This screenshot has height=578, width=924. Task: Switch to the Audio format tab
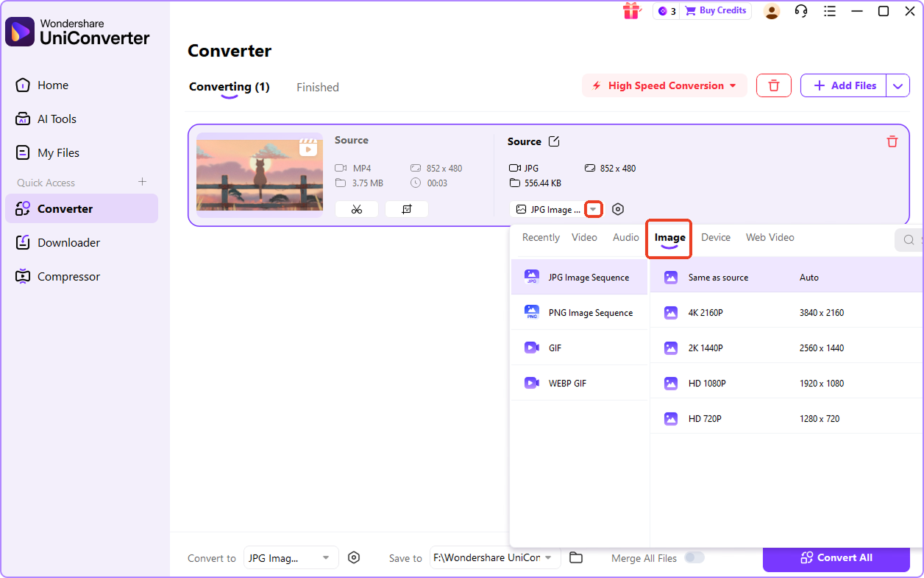pos(625,237)
